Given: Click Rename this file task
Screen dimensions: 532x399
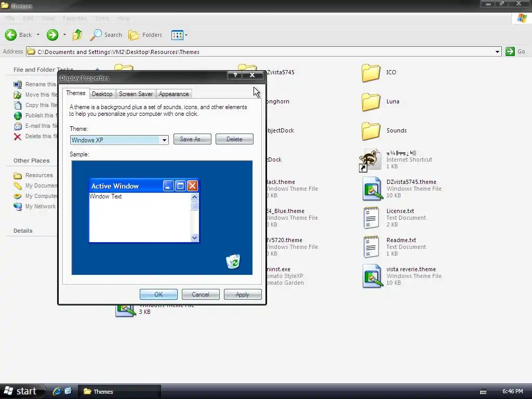Looking at the screenshot, I should (x=35, y=84).
